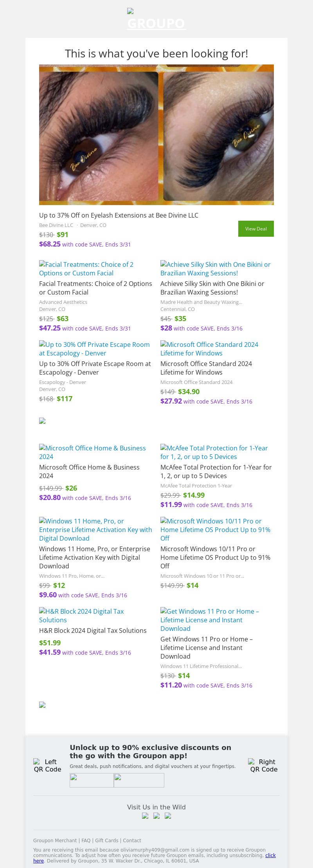This screenshot has height=868, width=313.
Task: Click the middle social icon under Visit Us
Action: click(156, 816)
